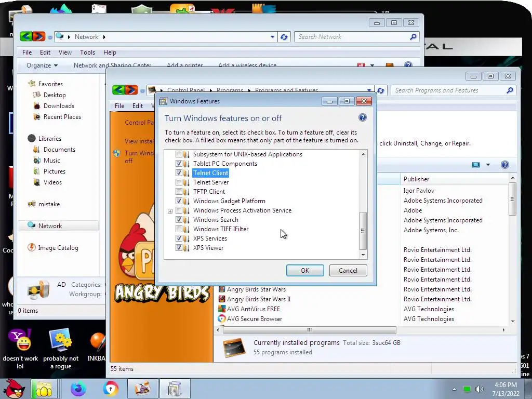Click the view options icon in Programs list toolbar
Image resolution: width=532 pixels, height=399 pixels.
[x=476, y=165]
